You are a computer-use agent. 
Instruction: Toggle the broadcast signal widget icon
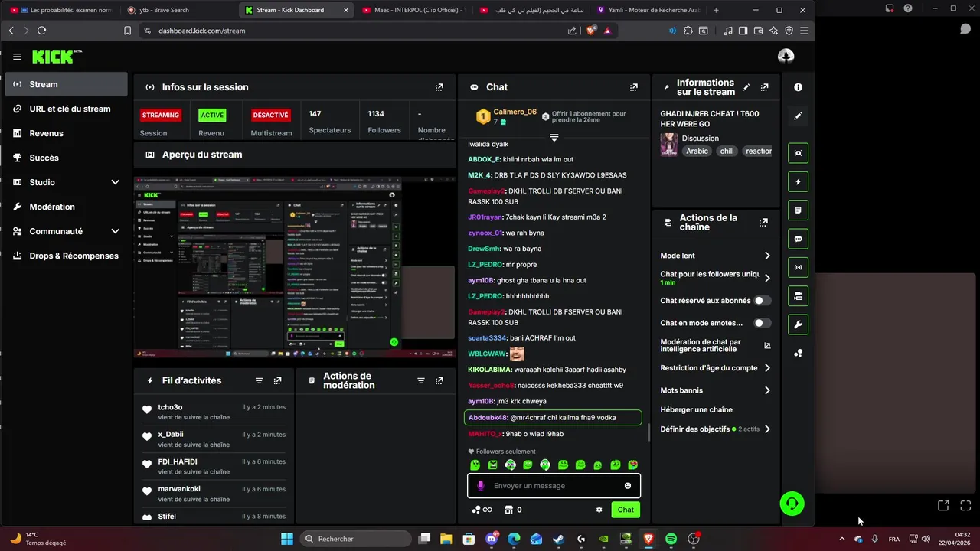pyautogui.click(x=799, y=267)
